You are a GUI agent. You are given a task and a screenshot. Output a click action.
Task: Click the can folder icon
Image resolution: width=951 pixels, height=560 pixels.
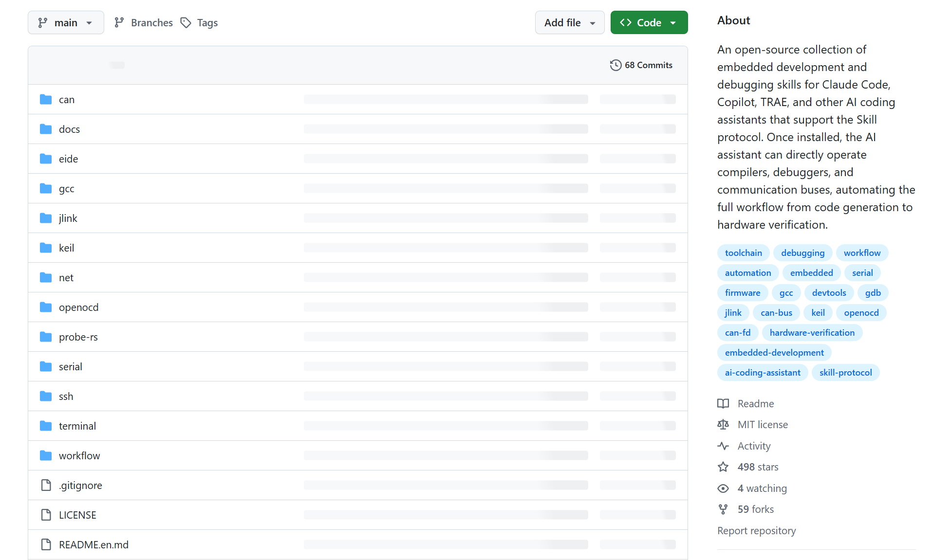click(x=46, y=100)
